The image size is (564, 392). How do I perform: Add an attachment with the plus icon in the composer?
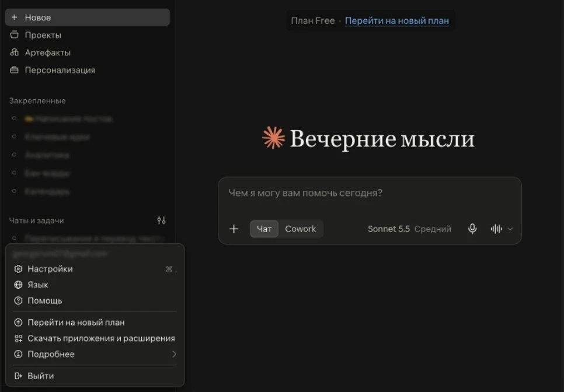click(234, 229)
